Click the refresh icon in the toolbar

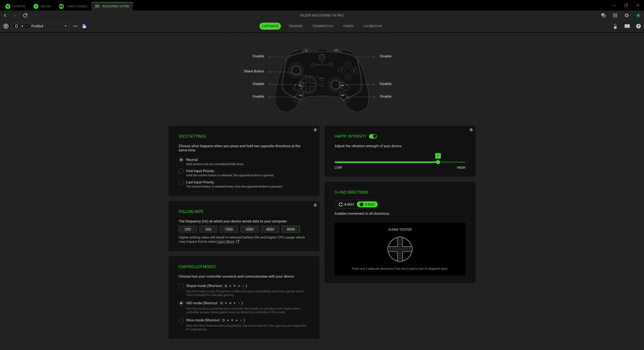click(25, 16)
